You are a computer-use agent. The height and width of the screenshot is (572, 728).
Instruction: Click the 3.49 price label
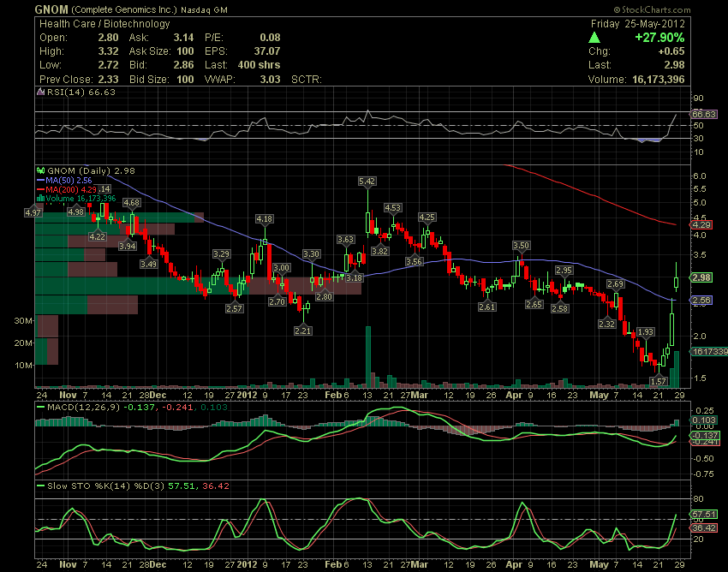click(148, 264)
